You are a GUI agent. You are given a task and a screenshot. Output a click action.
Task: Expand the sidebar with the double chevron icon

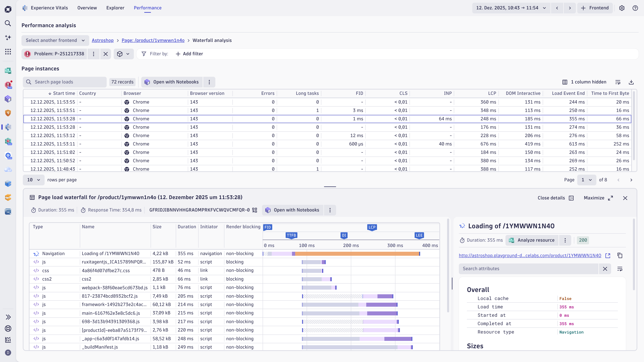click(x=8, y=317)
